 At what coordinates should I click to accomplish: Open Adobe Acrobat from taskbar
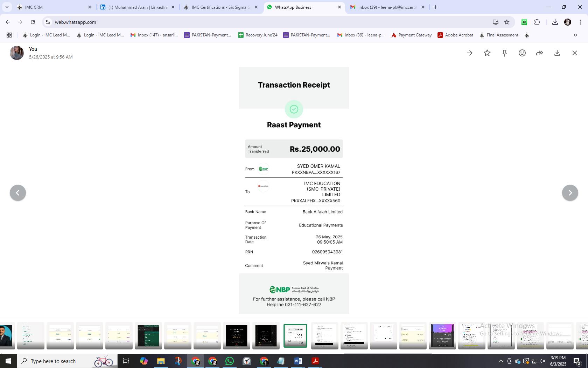[x=315, y=361]
